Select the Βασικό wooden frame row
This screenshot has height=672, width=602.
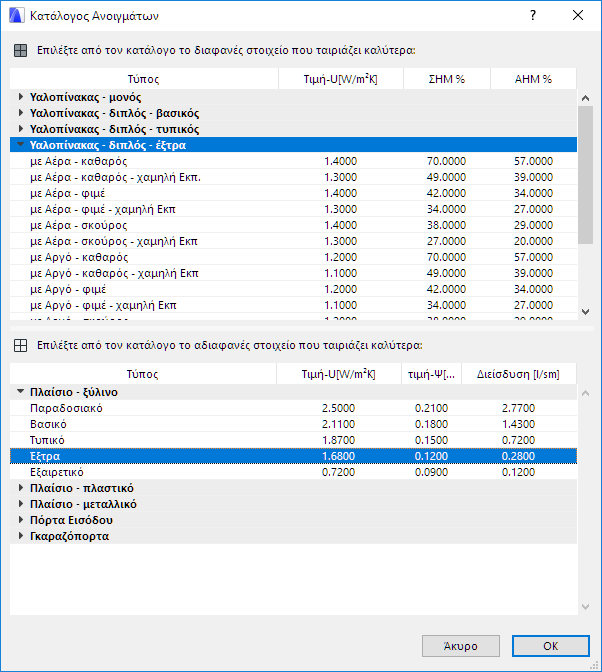[294, 424]
